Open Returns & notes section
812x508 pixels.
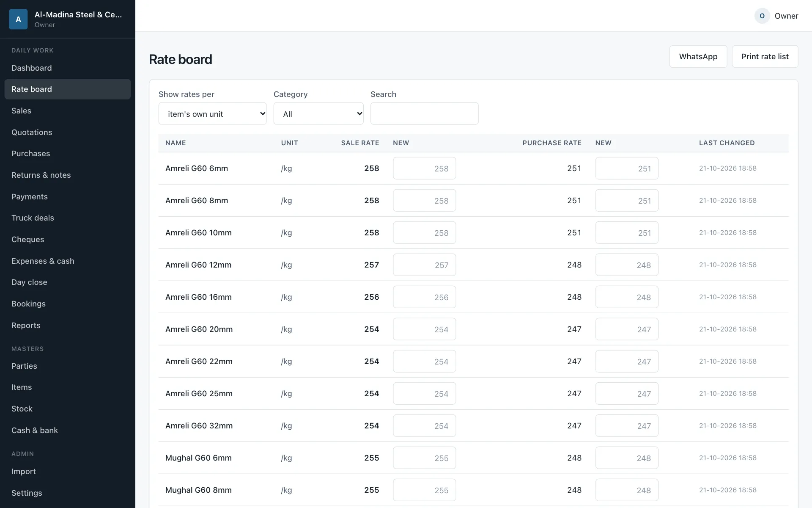[68, 175]
